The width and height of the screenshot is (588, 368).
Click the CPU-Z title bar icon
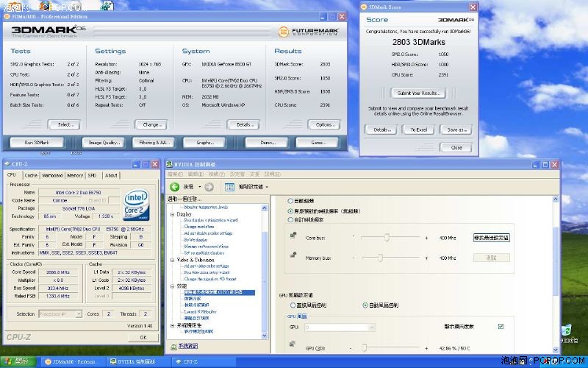[x=7, y=164]
